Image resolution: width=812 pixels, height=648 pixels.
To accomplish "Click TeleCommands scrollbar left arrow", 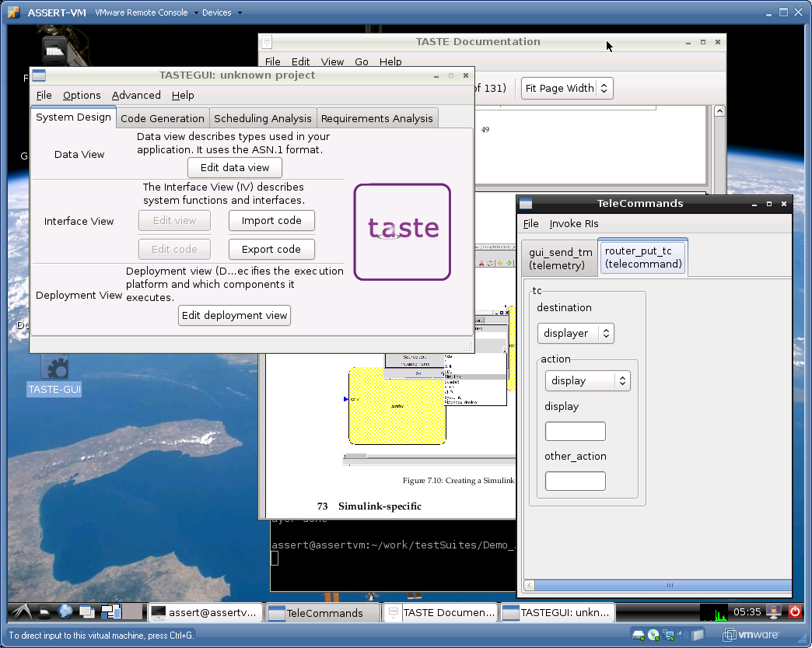I will tap(529, 585).
